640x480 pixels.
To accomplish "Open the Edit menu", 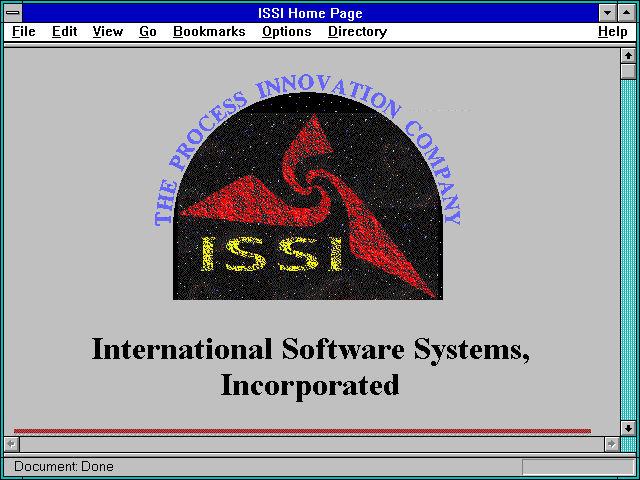I will click(x=64, y=32).
